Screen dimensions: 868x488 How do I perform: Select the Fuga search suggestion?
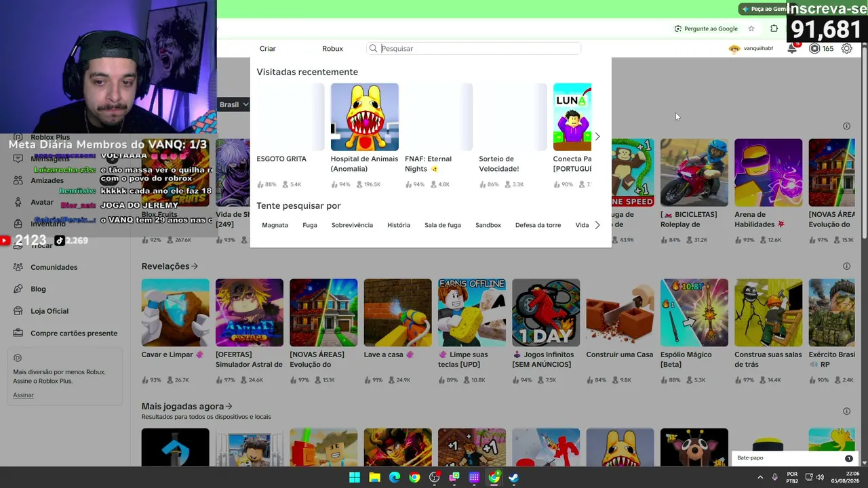(x=310, y=225)
